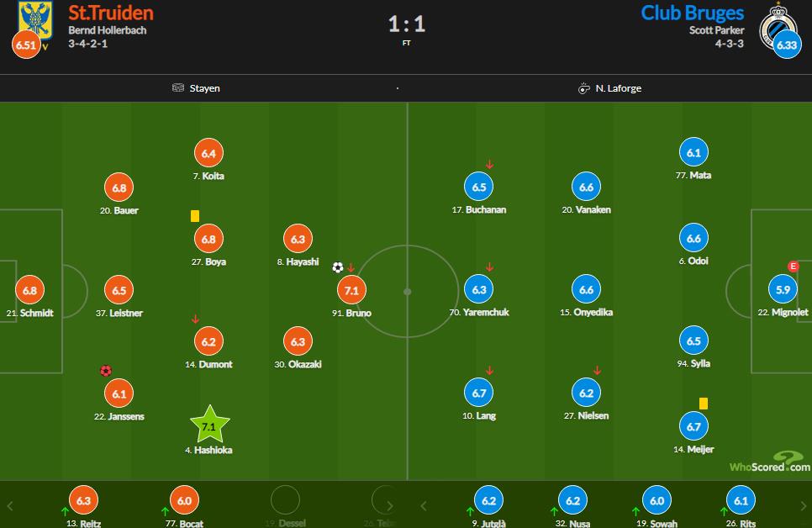Click the referee whistle icon beside N. Laforge
This screenshot has width=812, height=528.
(x=583, y=87)
